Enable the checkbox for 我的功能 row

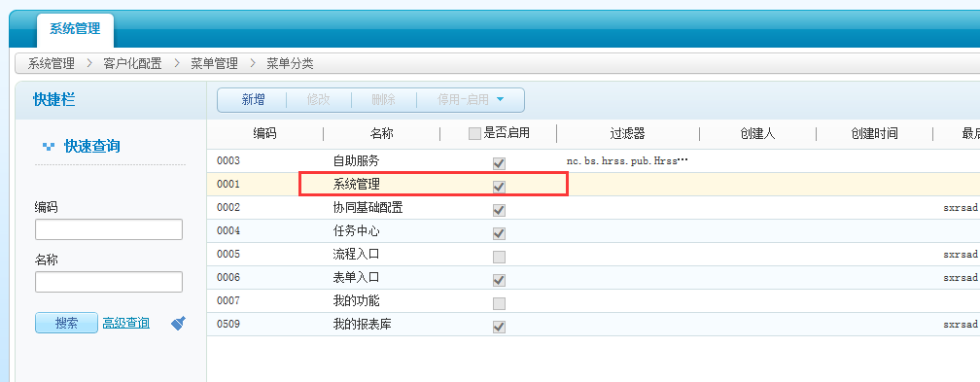click(x=499, y=303)
